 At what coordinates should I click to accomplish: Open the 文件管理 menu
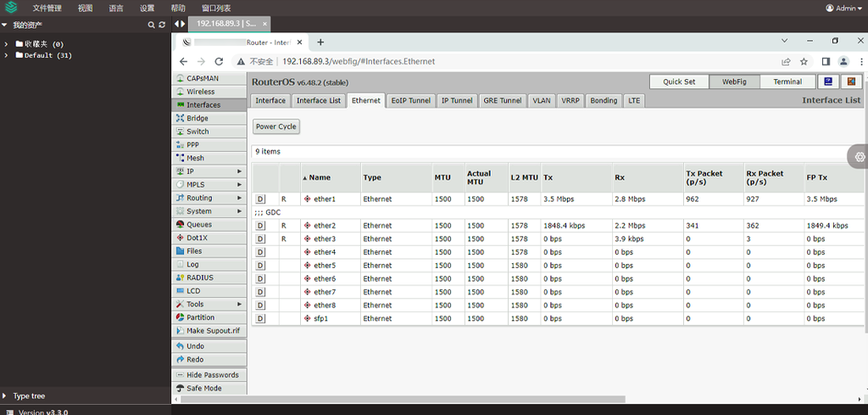click(47, 8)
